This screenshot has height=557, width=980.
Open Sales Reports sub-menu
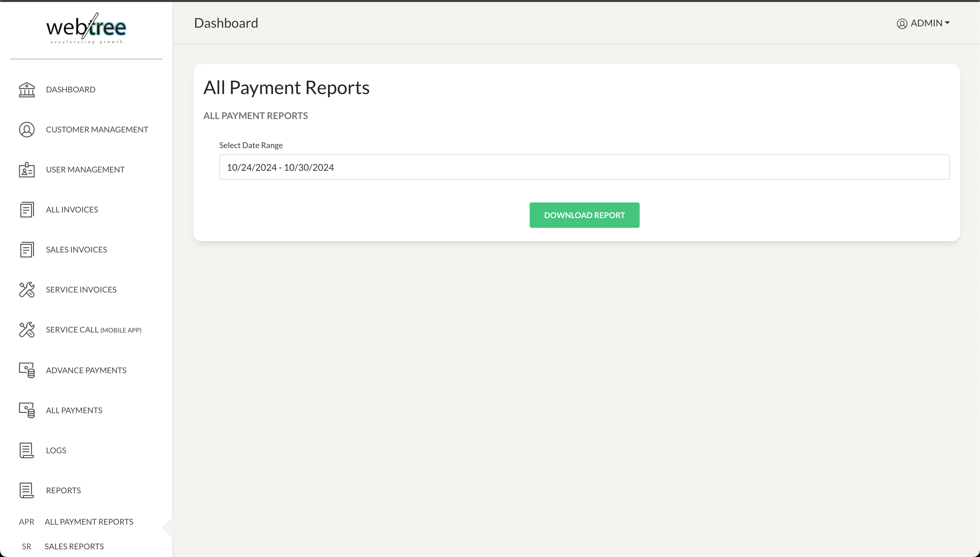click(74, 546)
